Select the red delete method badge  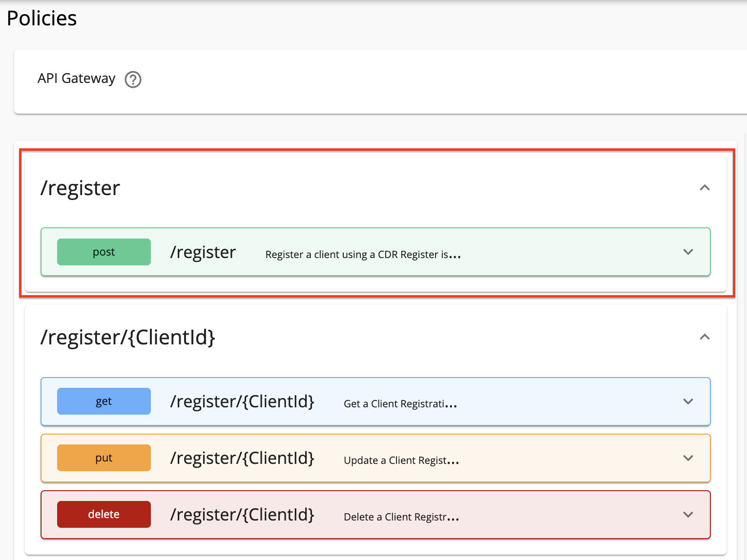pos(104,514)
